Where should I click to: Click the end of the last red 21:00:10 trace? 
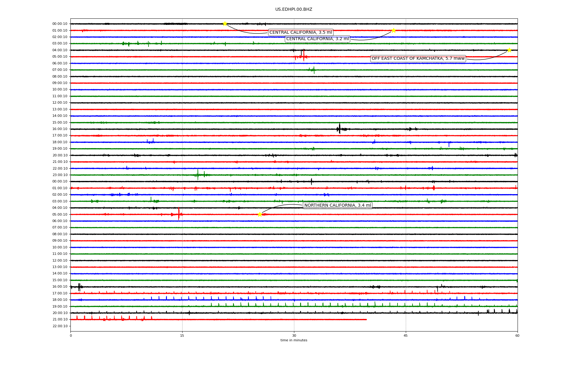point(366,320)
